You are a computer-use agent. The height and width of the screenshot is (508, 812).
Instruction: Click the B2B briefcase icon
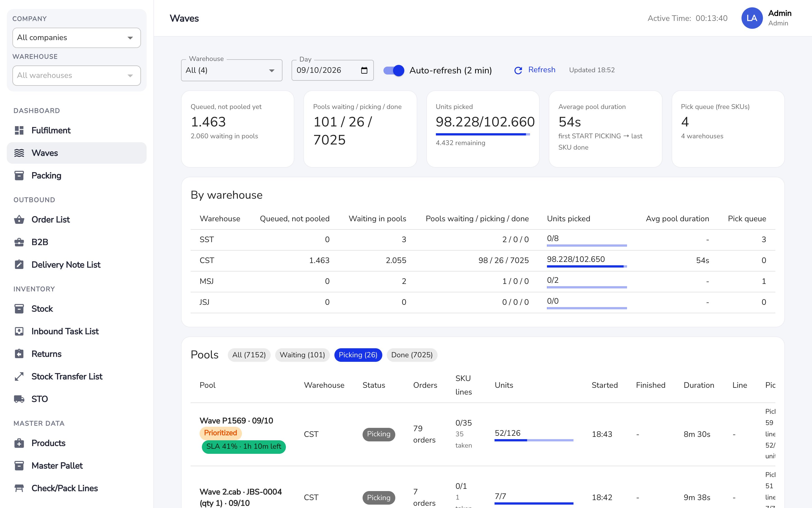19,242
